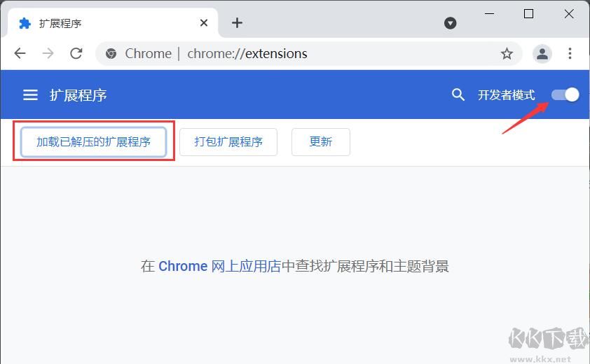This screenshot has height=364, width=590.
Task: Open Chrome's three-dot menu
Action: (570, 54)
